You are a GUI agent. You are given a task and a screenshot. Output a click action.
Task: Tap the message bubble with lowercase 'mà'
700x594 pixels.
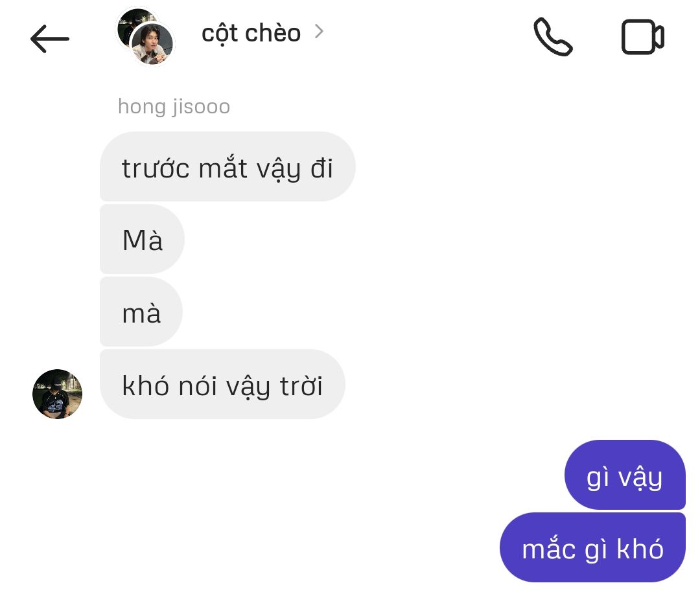(141, 312)
